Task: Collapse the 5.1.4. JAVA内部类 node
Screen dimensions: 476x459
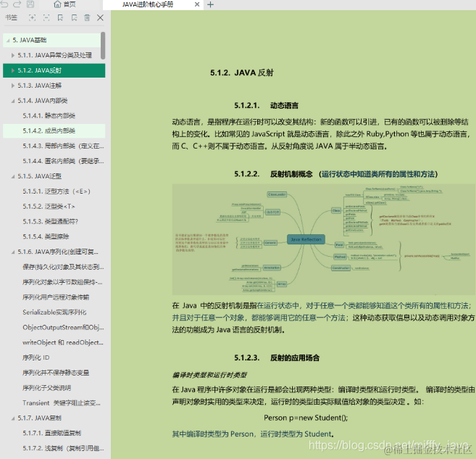Action: point(13,101)
